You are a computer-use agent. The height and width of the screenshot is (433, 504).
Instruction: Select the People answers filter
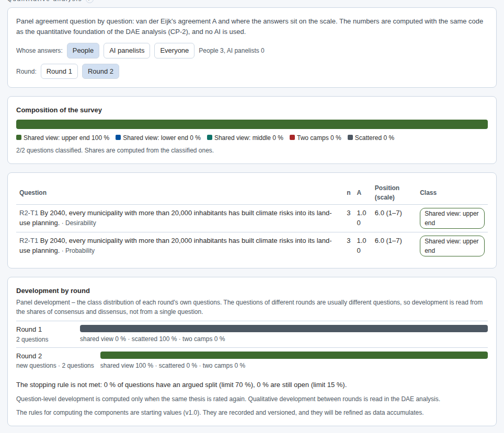click(83, 51)
